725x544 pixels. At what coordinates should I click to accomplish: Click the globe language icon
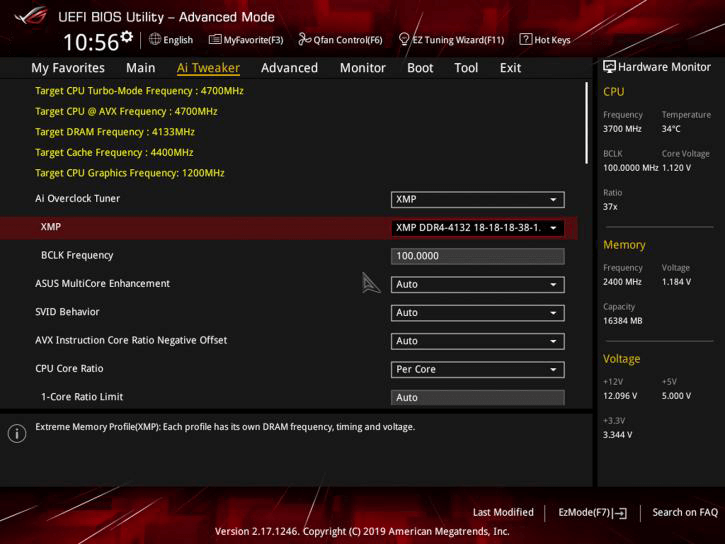coord(155,40)
